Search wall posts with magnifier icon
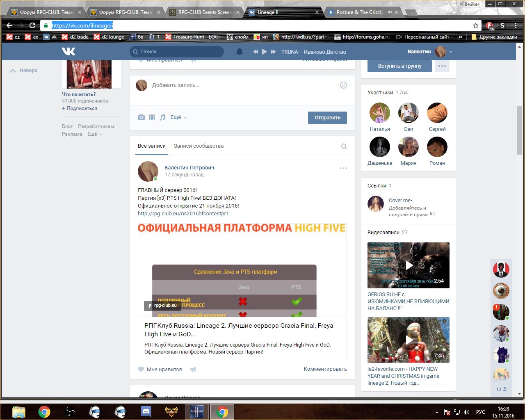The width and height of the screenshot is (525, 420). [344, 146]
